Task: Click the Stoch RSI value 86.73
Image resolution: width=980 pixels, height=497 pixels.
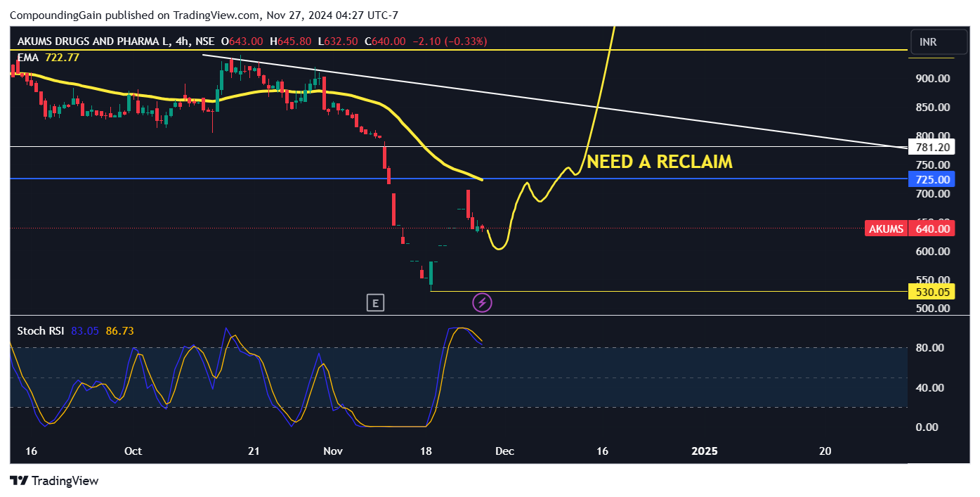Action: click(119, 330)
